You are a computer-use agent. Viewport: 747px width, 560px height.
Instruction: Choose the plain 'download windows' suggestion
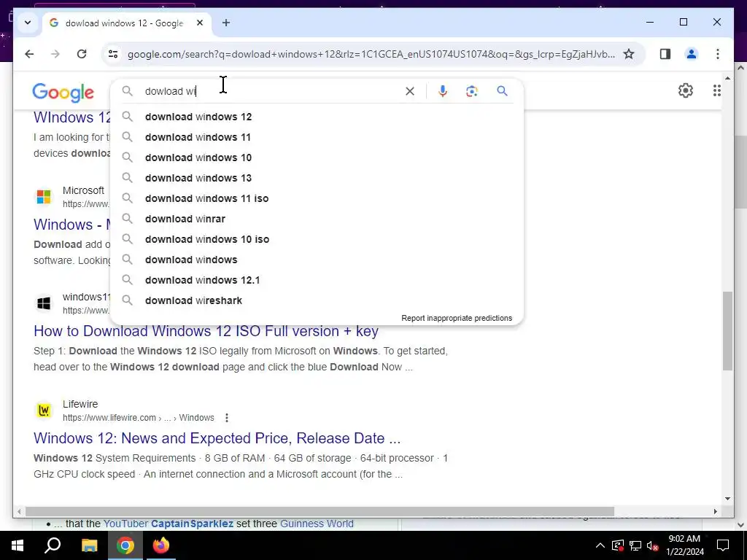tap(317, 260)
